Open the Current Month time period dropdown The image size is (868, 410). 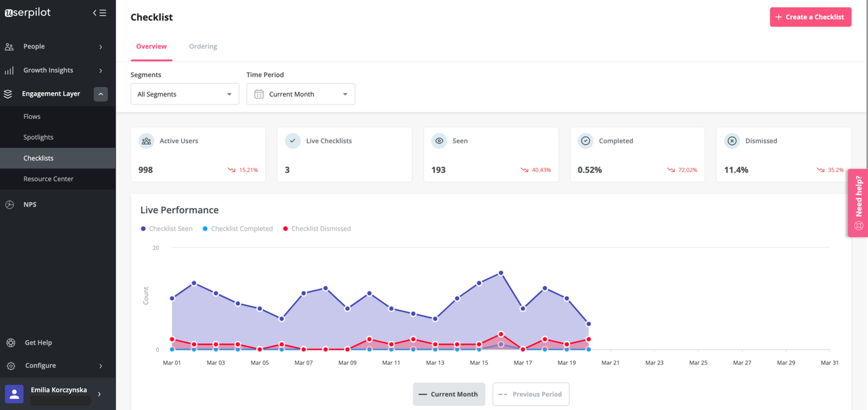pos(301,94)
